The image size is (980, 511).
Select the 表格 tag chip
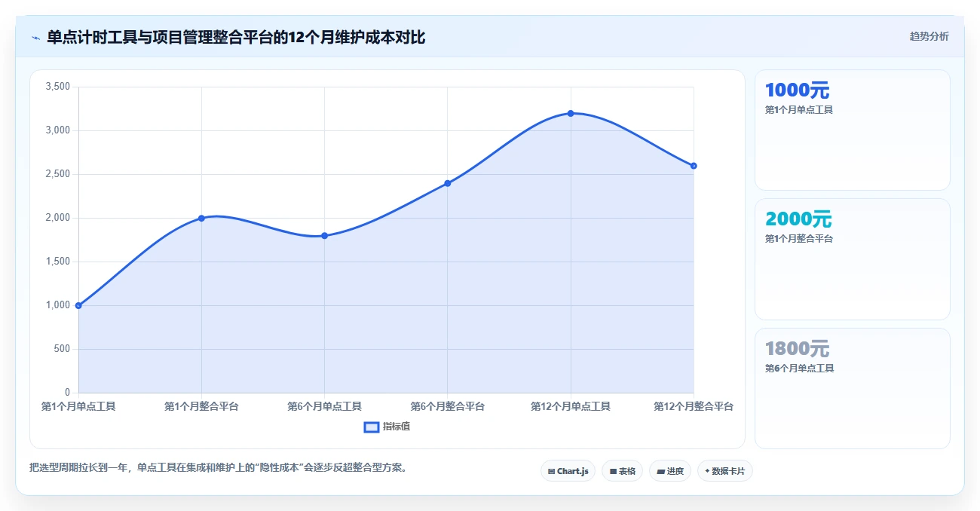coord(623,471)
